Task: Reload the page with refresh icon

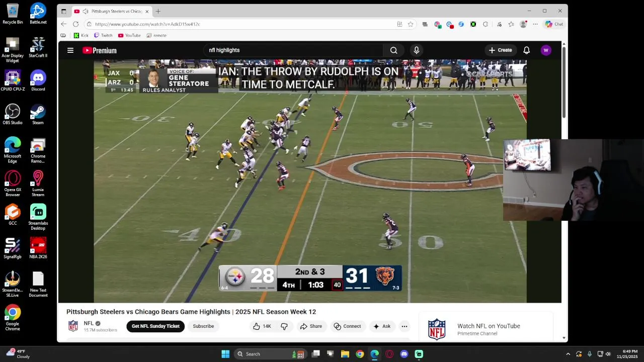Action: (75, 24)
